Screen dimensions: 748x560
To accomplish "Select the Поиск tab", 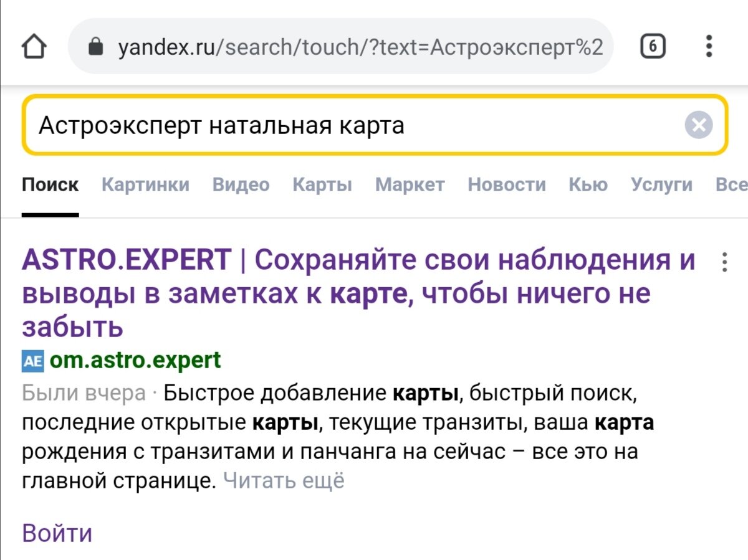I will pyautogui.click(x=50, y=185).
